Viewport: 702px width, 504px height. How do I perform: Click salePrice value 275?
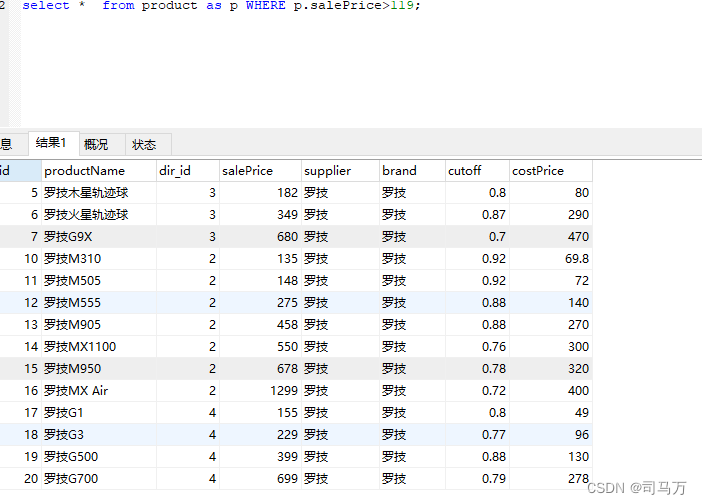point(261,303)
